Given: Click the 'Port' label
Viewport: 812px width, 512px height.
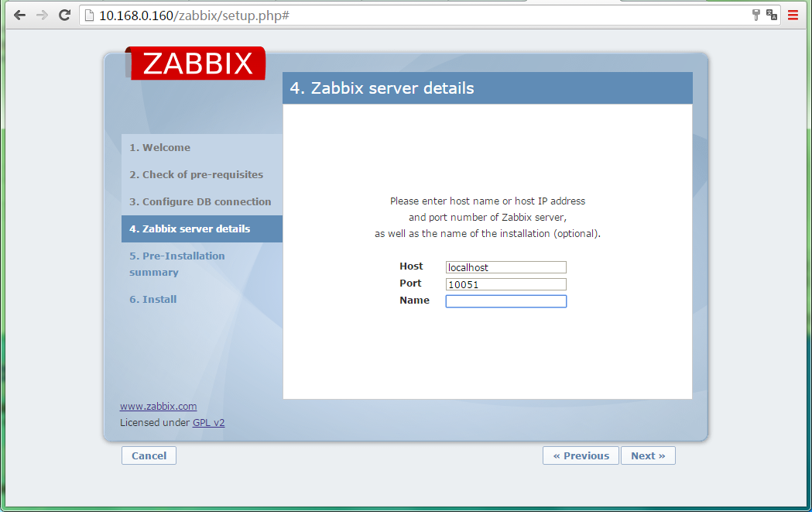Looking at the screenshot, I should point(410,283).
